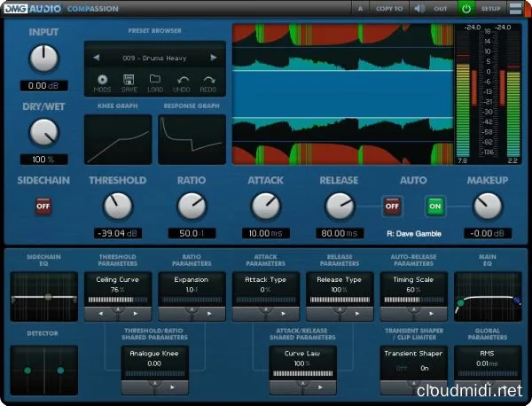The width and height of the screenshot is (532, 406).
Task: Click the Timing Scale 60% slider bar
Action: coord(413,300)
